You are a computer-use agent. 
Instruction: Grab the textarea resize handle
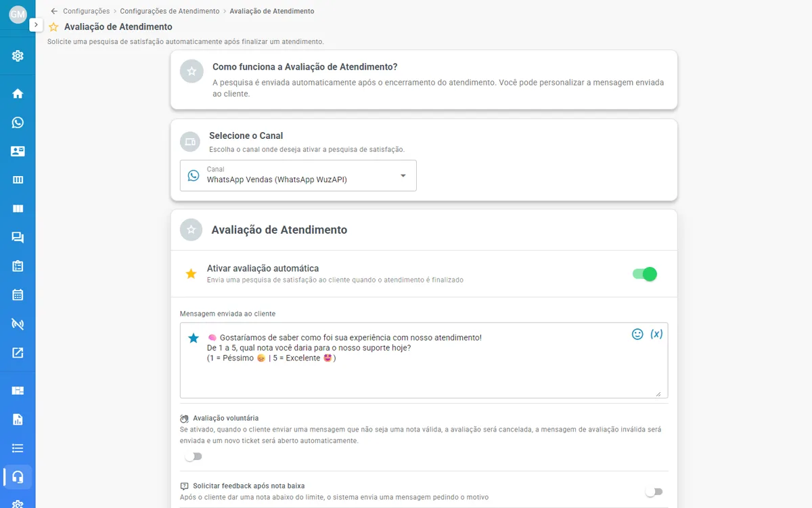point(658,394)
